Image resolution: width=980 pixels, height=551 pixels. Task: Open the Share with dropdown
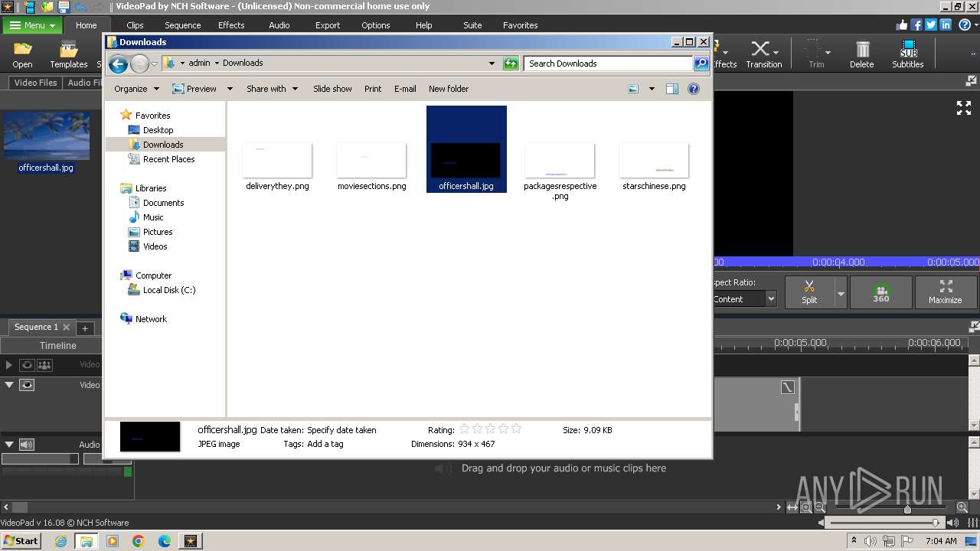[272, 89]
